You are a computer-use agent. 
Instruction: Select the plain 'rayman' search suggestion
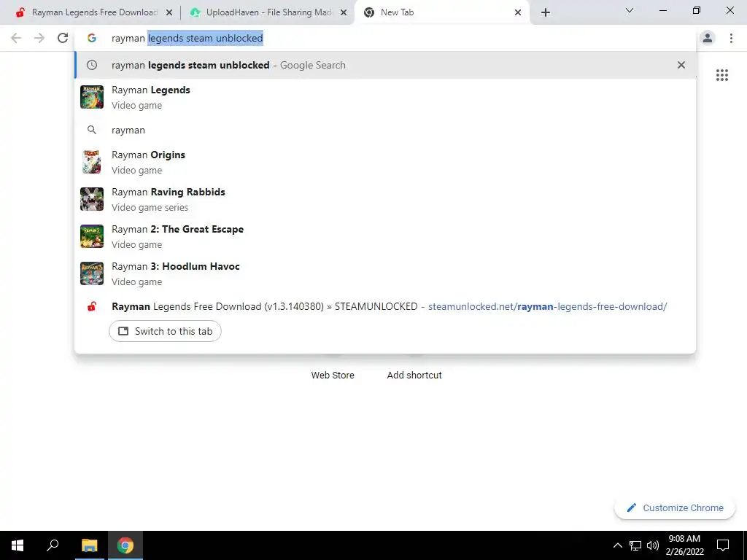coord(385,130)
